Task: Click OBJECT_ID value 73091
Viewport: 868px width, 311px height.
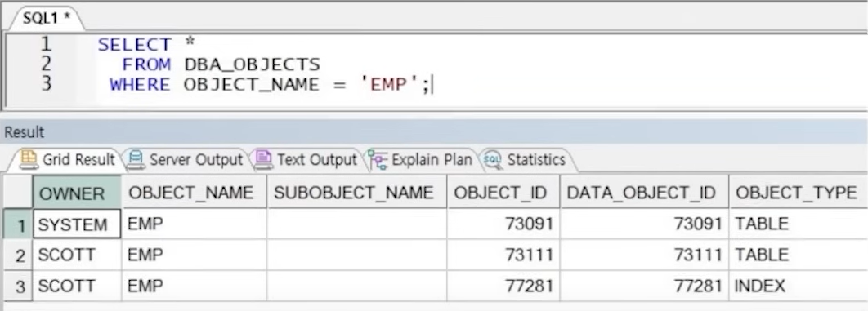Action: [x=503, y=224]
